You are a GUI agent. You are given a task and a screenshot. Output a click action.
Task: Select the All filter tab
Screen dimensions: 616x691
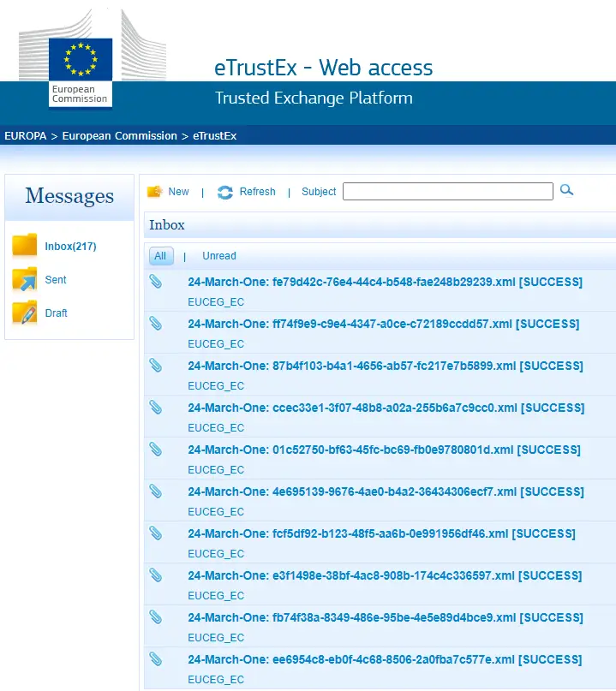[161, 256]
